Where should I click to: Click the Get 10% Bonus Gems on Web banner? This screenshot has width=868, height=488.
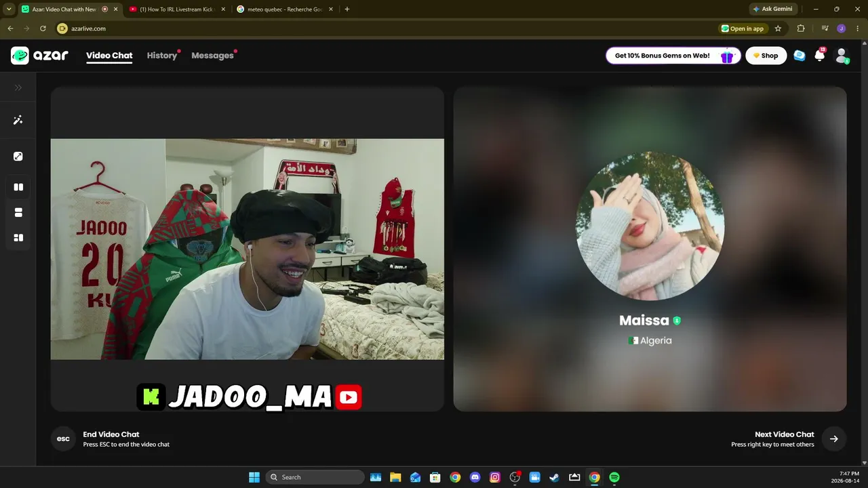click(673, 56)
